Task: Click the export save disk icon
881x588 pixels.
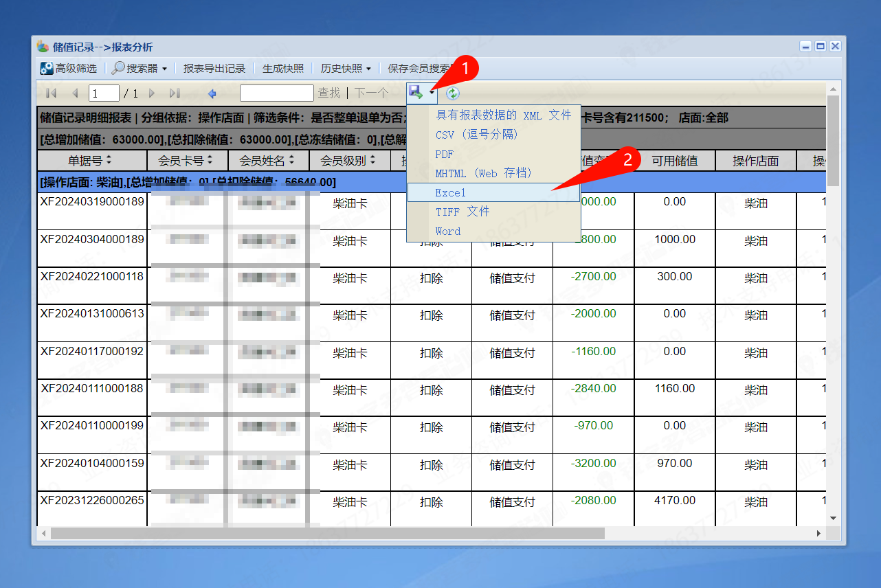Action: pos(416,92)
